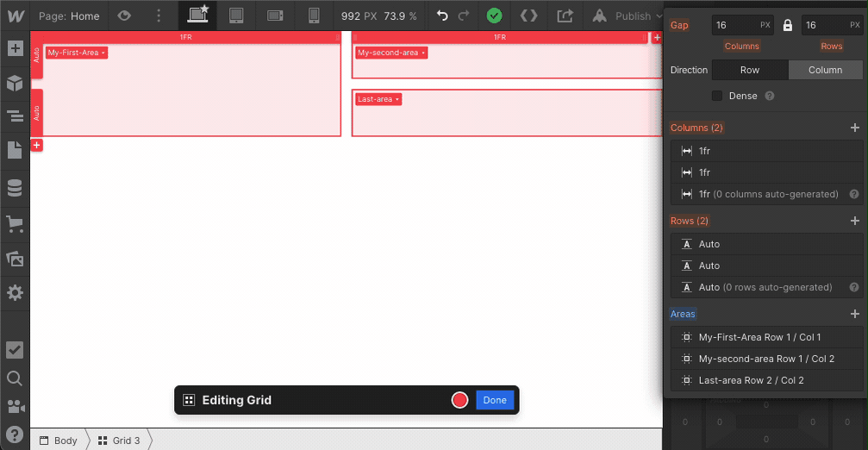
Task: Add a new grid area
Action: (x=855, y=314)
